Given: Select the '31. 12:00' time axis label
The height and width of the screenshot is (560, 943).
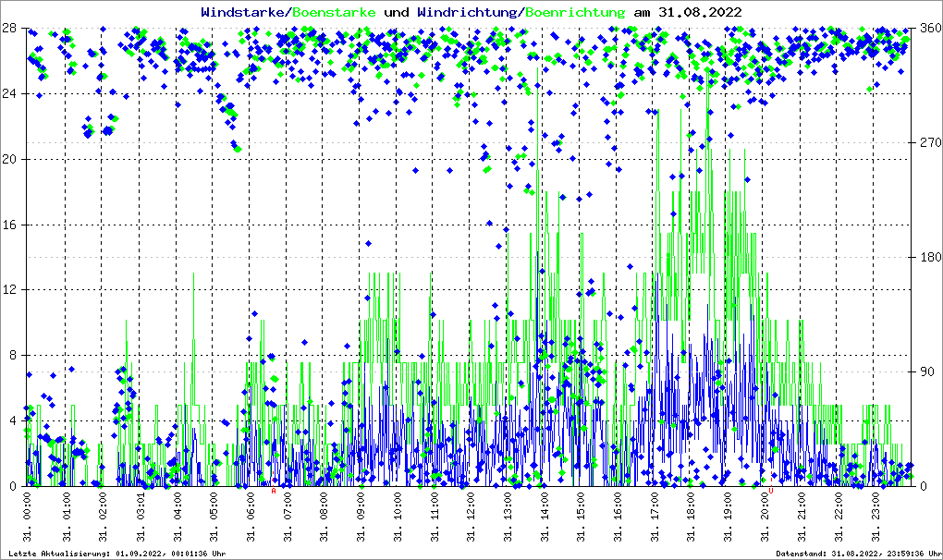Looking at the screenshot, I should [471, 518].
